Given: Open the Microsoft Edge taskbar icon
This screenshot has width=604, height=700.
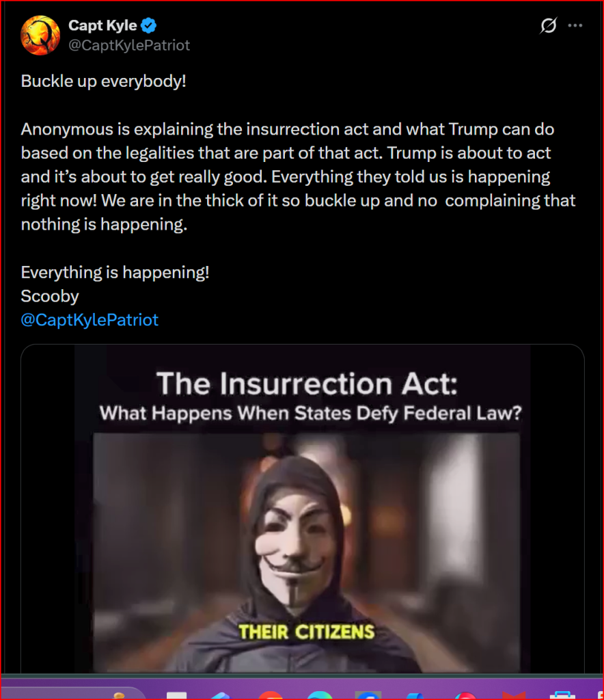Looking at the screenshot, I should (x=320, y=695).
